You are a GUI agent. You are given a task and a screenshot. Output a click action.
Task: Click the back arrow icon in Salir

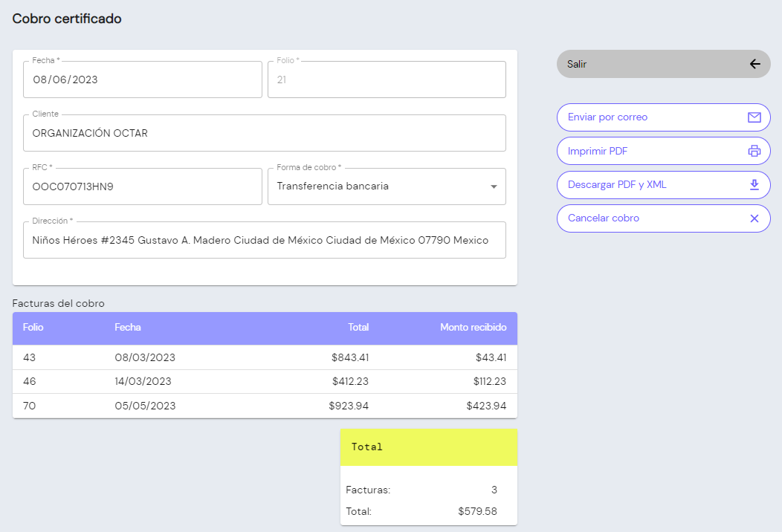[754, 64]
